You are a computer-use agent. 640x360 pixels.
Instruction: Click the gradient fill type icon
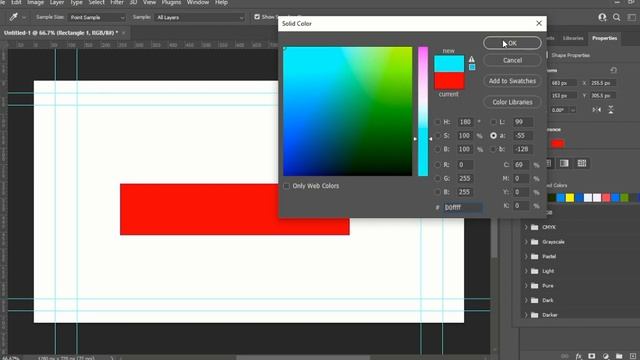[564, 163]
